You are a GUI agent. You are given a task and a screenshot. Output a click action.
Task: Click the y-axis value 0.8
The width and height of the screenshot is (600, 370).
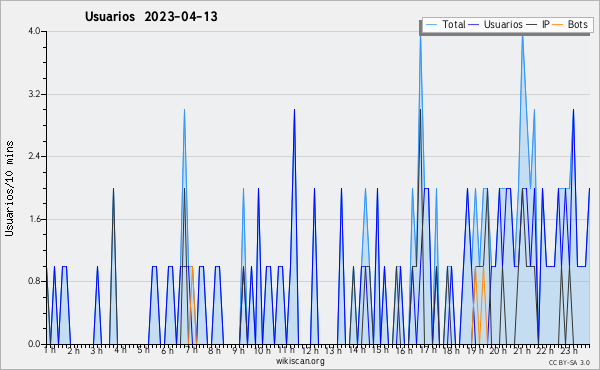pyautogui.click(x=34, y=282)
